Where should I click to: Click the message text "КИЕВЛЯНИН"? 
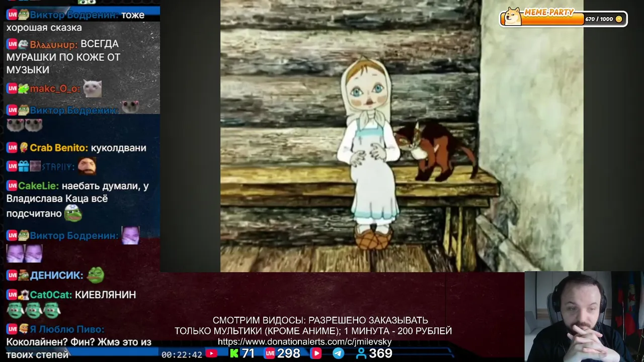(x=105, y=295)
